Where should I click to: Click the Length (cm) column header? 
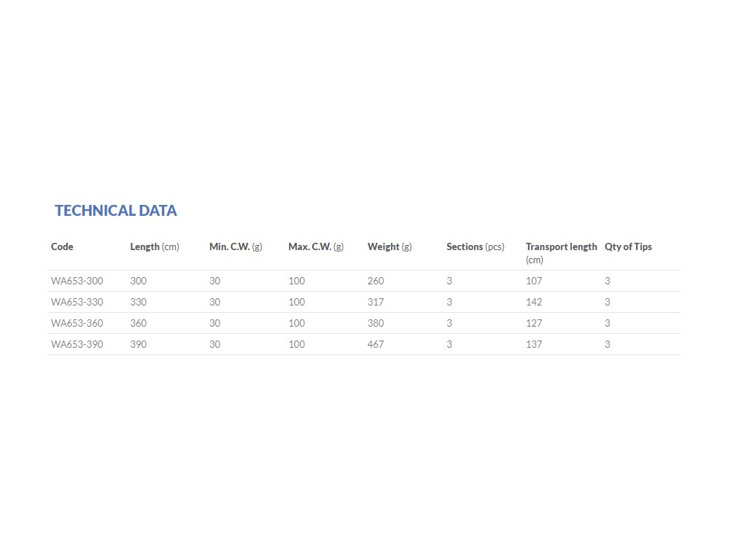[x=155, y=246]
